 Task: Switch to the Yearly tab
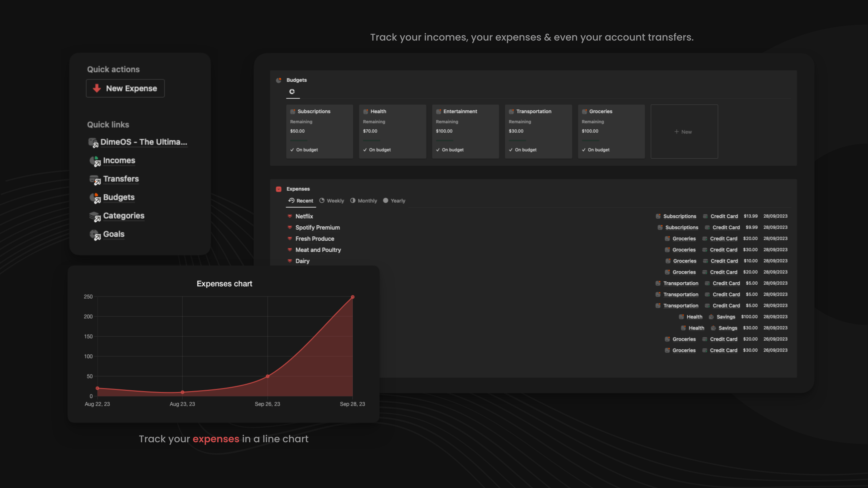pos(394,201)
